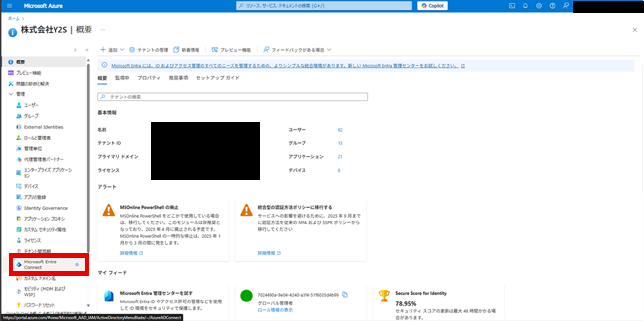Open the notifications bell

pos(525,6)
